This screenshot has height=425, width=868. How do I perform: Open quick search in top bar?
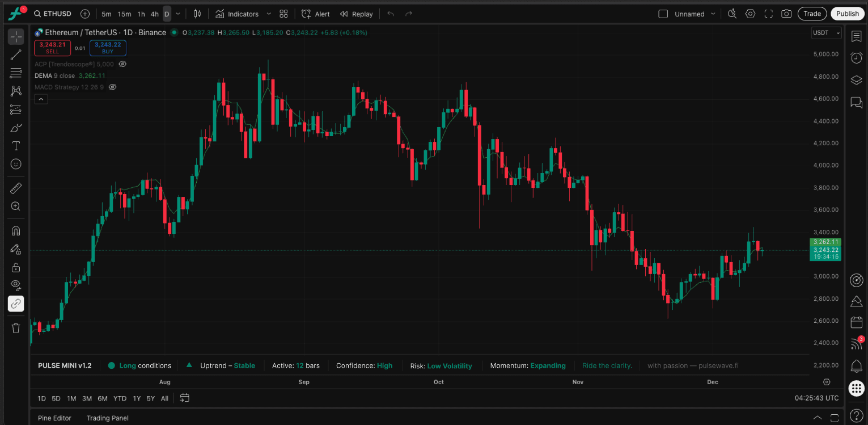click(x=732, y=14)
